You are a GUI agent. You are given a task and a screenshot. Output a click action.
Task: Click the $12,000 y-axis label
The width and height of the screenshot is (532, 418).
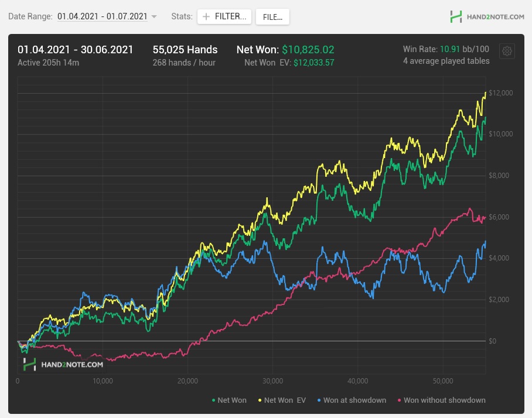[x=500, y=93]
